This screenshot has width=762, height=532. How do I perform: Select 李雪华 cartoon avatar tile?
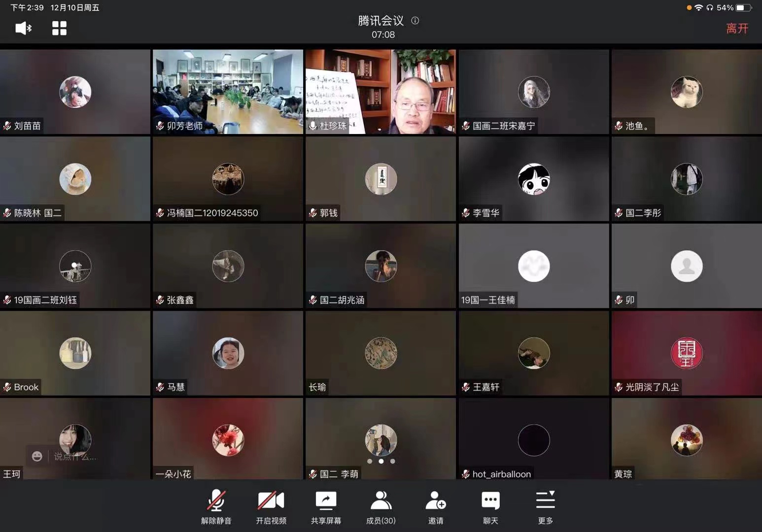534,179
